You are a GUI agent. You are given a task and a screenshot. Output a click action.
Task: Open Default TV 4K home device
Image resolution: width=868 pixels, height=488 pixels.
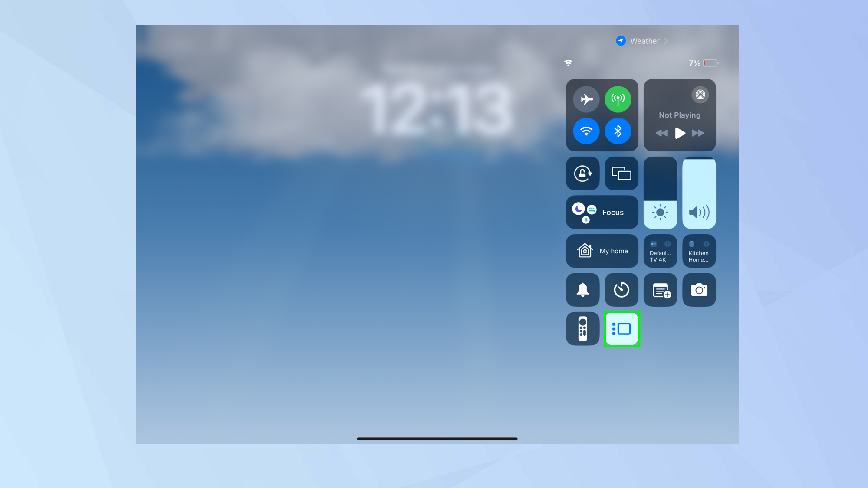pyautogui.click(x=660, y=250)
